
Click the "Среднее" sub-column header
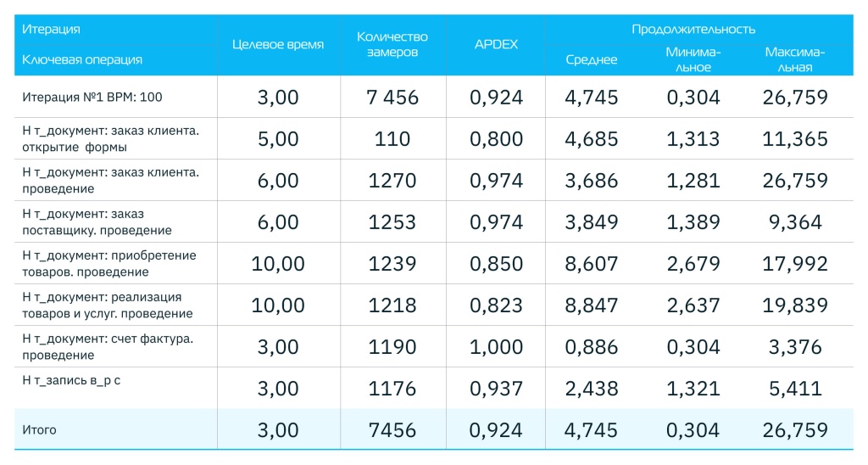tap(592, 59)
